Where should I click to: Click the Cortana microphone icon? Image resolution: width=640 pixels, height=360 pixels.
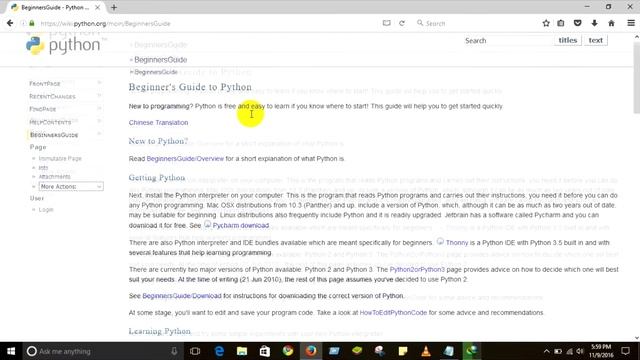[174, 351]
